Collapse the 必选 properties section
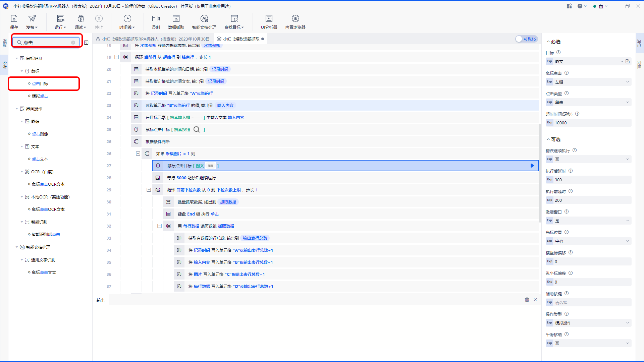 click(548, 42)
